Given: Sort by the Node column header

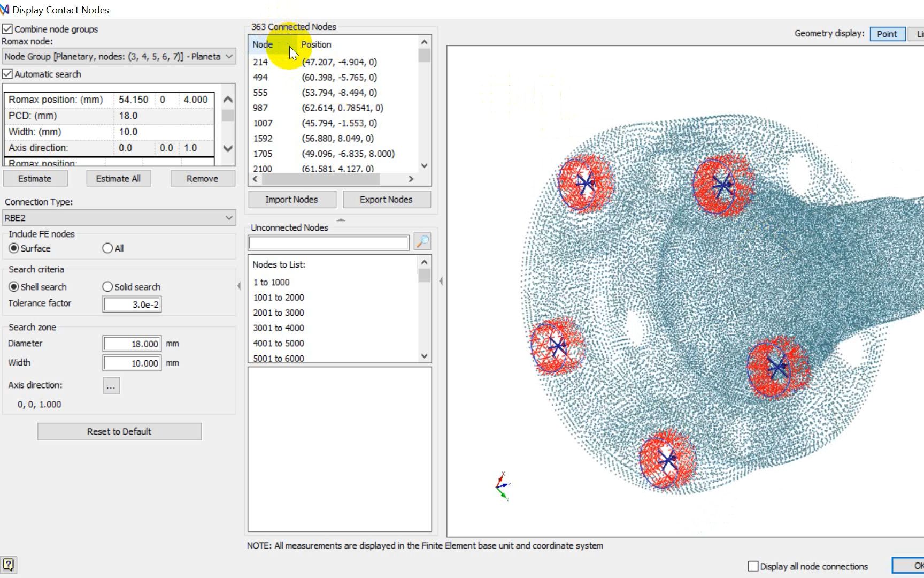Looking at the screenshot, I should point(263,44).
